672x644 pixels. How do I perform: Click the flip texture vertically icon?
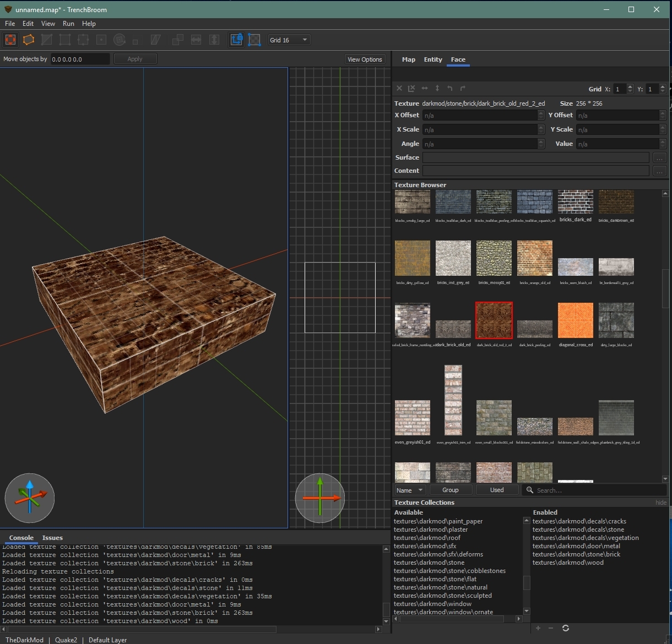(x=437, y=89)
